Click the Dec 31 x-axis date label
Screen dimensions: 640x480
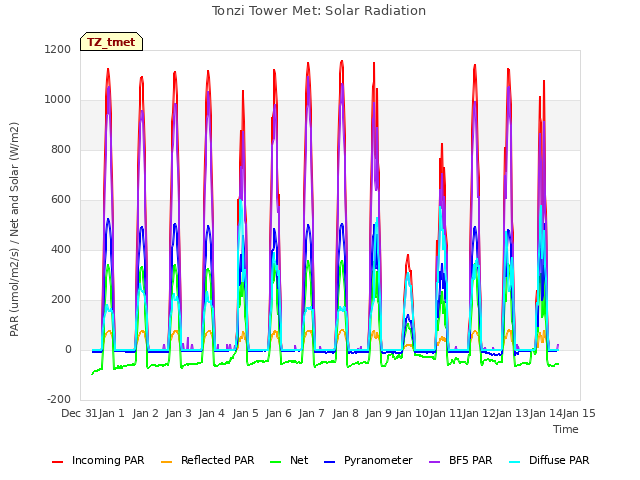coord(79,413)
